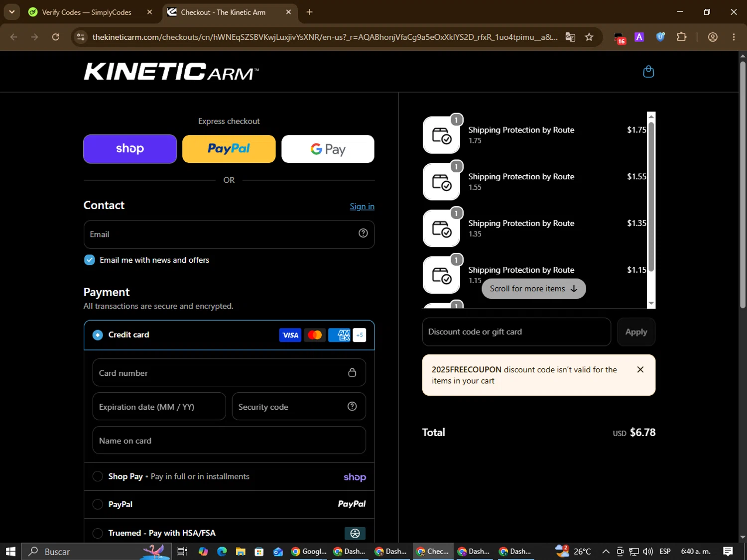Viewport: 747px width, 560px height.
Task: Click the Scroll for more items button
Action: coord(533,289)
